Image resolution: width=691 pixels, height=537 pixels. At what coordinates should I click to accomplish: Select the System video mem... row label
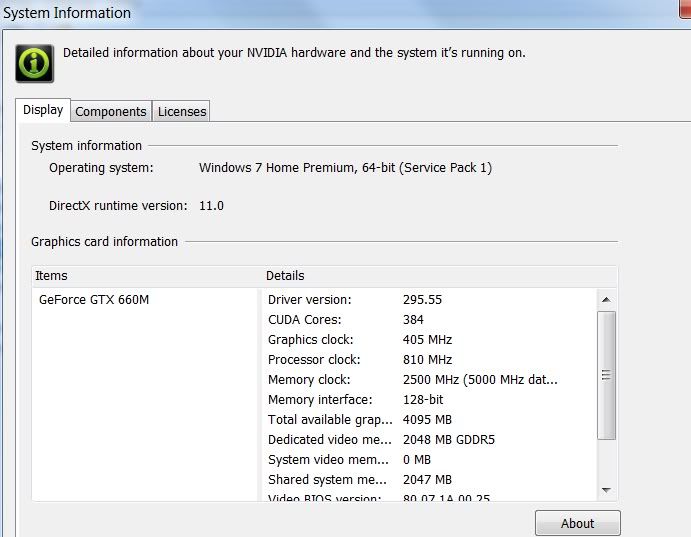coord(328,459)
